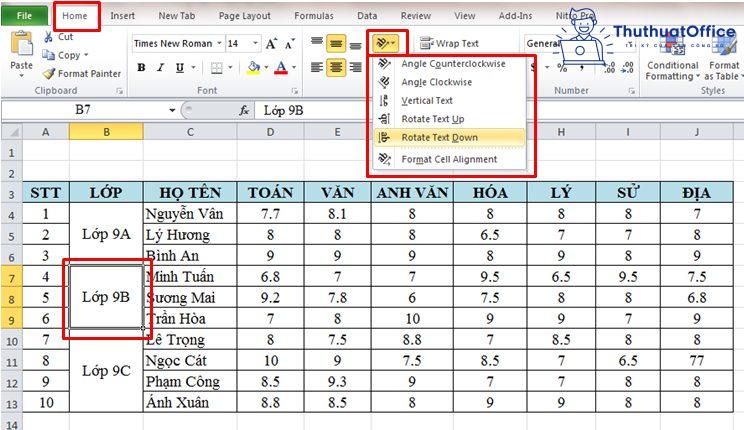Align text left in cell
The width and height of the screenshot is (744, 430).
click(x=316, y=67)
